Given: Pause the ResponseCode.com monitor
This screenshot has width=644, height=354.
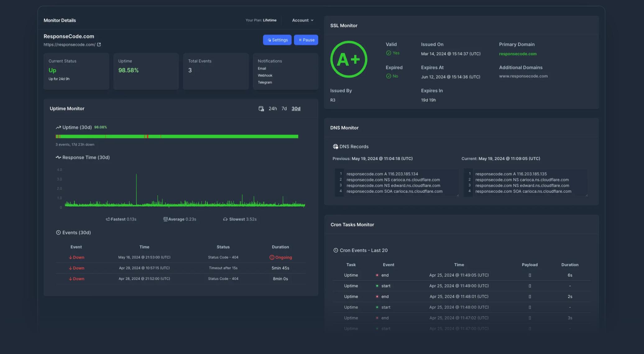Looking at the screenshot, I should (306, 40).
